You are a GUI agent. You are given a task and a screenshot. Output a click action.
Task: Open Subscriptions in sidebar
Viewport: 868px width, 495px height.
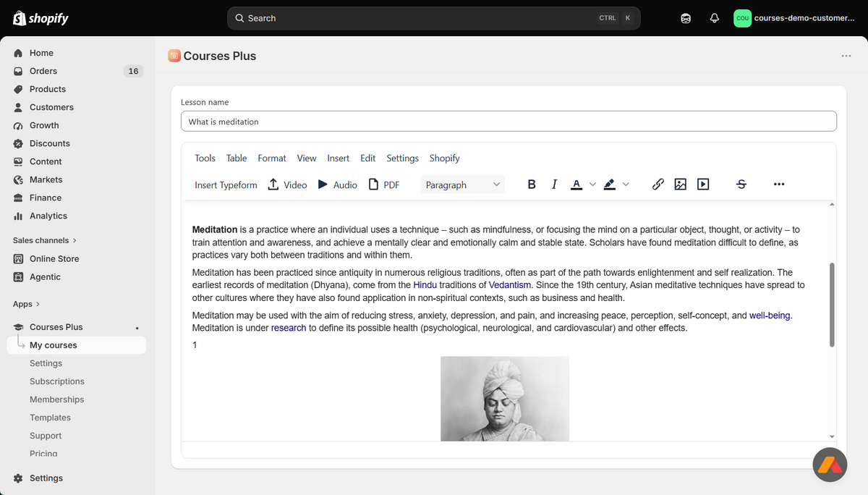57,381
